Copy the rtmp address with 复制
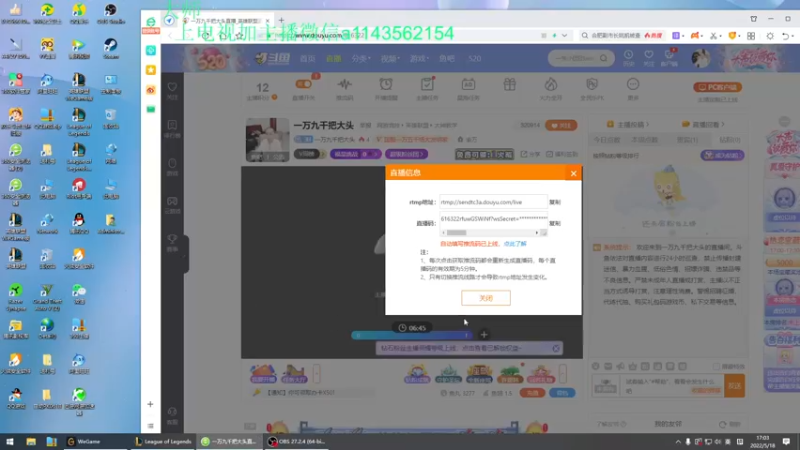The image size is (800, 450). click(x=555, y=202)
